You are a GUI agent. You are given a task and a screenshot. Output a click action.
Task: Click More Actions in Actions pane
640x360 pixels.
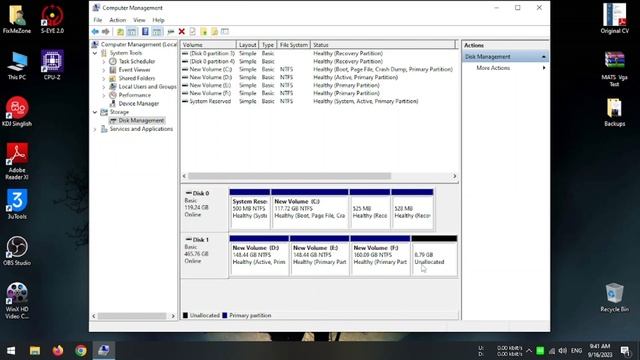point(493,68)
